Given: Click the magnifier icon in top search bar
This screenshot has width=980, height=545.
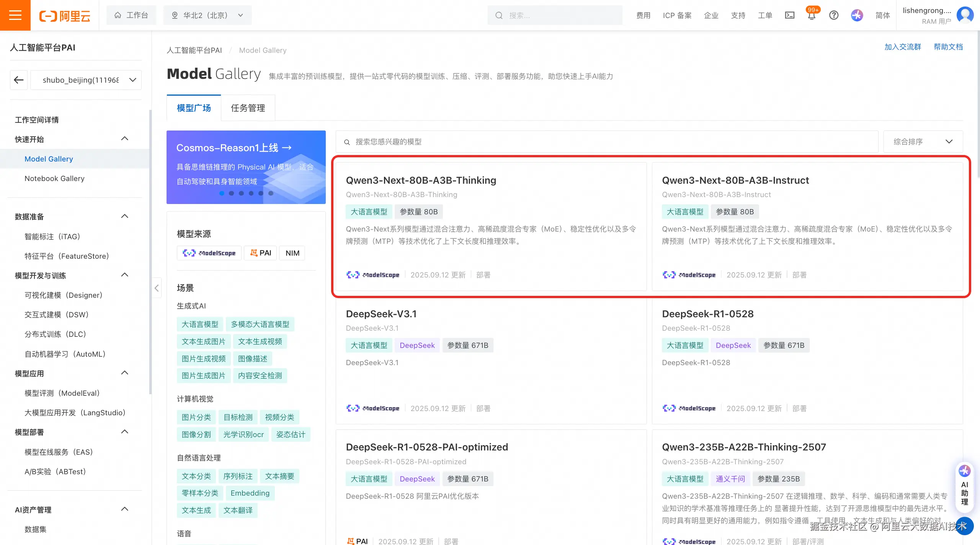Looking at the screenshot, I should (x=499, y=15).
